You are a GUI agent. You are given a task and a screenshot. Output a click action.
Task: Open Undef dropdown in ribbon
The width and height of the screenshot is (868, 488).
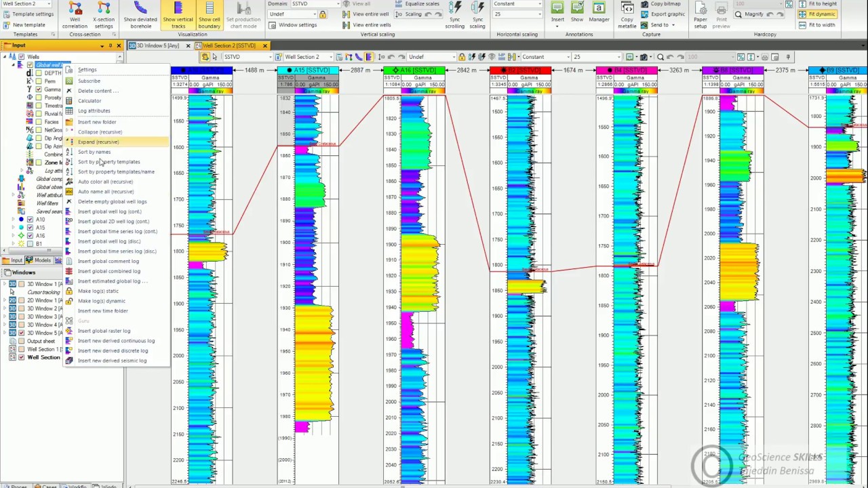pyautogui.click(x=292, y=14)
